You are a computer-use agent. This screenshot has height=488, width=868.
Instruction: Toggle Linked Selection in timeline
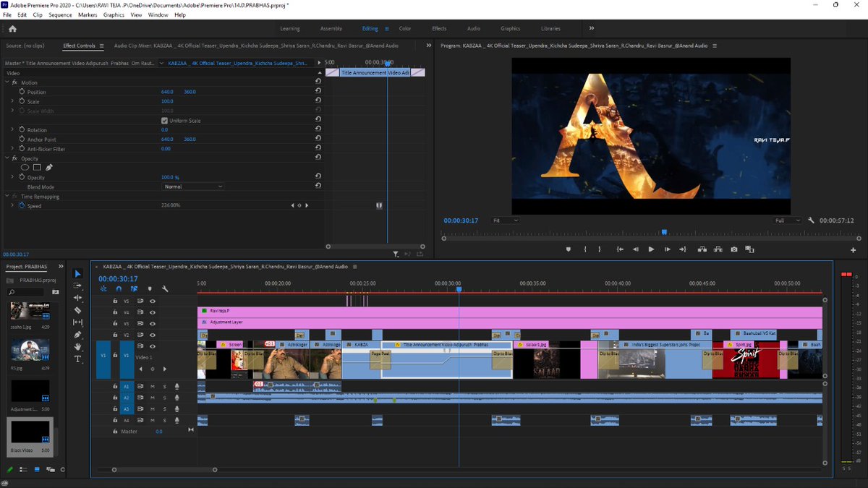[135, 289]
